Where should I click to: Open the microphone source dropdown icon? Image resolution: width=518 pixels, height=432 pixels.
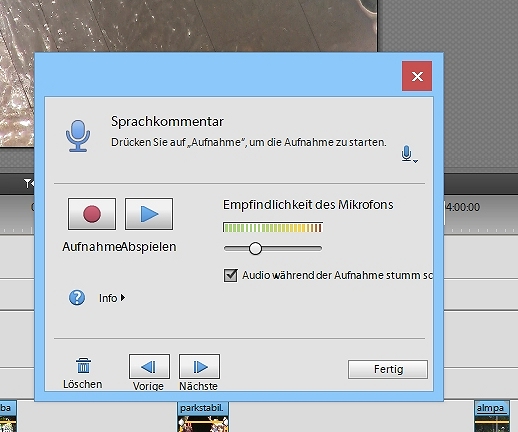(409, 154)
